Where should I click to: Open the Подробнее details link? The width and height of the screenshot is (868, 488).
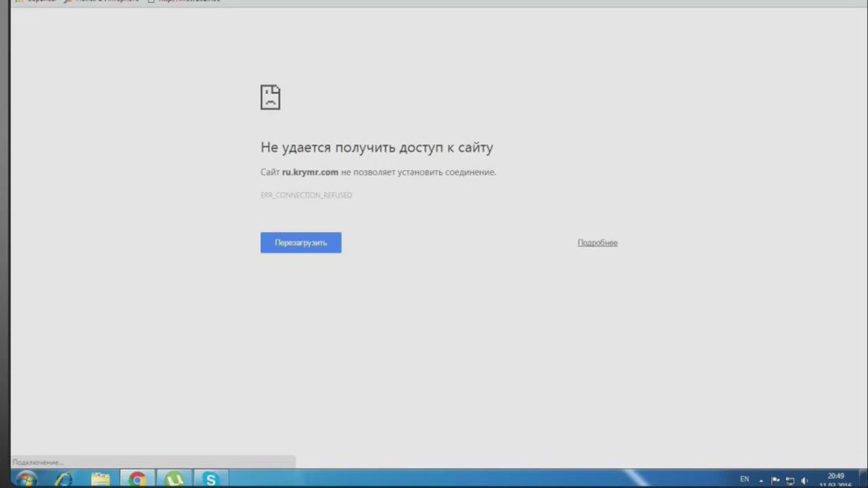click(x=597, y=243)
